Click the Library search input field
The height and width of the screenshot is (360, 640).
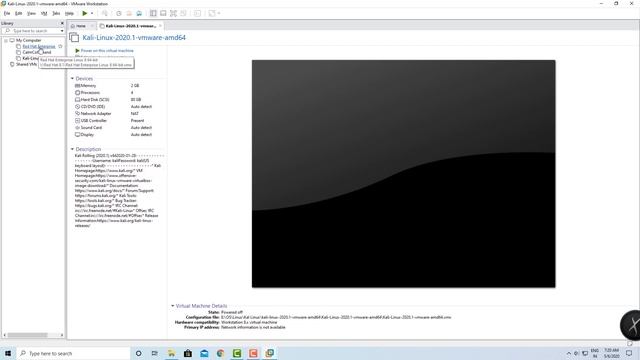tap(31, 31)
